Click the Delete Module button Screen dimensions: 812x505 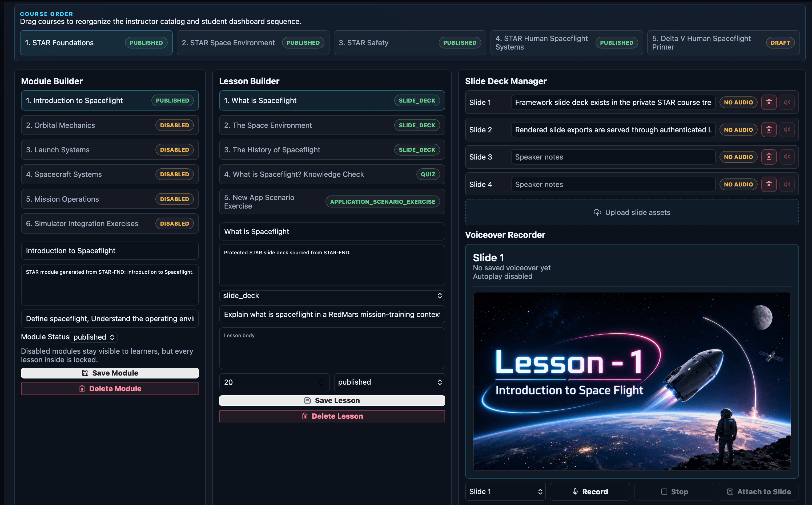(x=110, y=389)
